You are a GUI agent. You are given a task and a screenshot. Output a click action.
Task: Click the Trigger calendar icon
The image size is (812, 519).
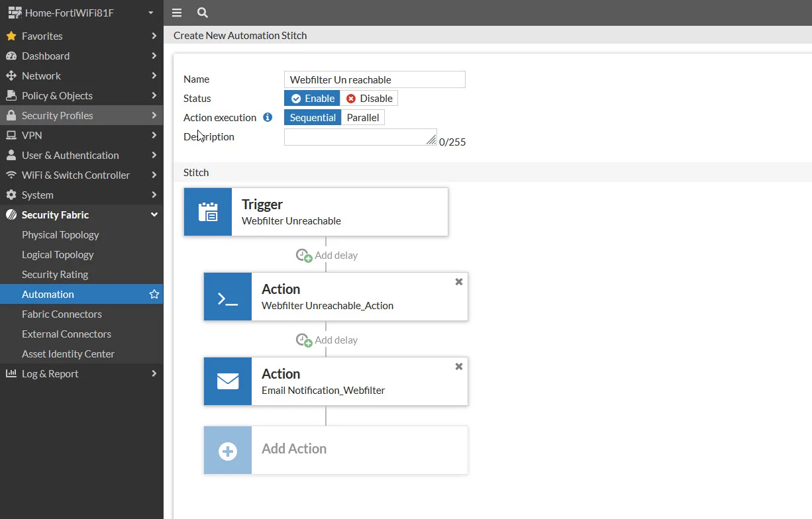tap(208, 212)
